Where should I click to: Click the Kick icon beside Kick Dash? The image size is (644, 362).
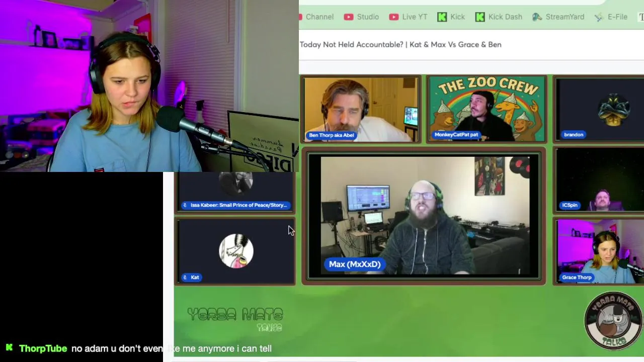tap(480, 17)
